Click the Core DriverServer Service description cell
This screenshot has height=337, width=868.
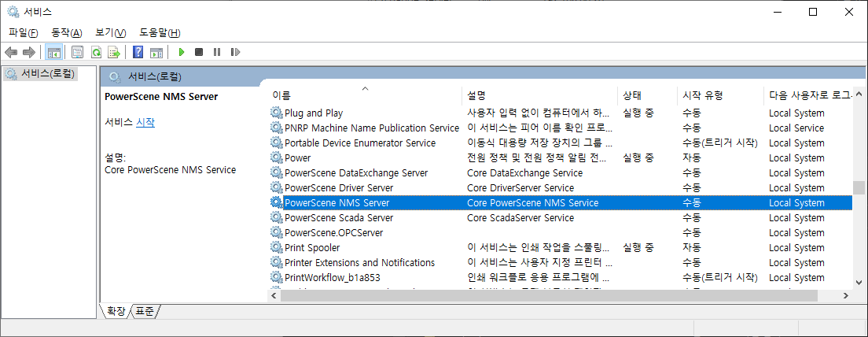[x=520, y=188]
